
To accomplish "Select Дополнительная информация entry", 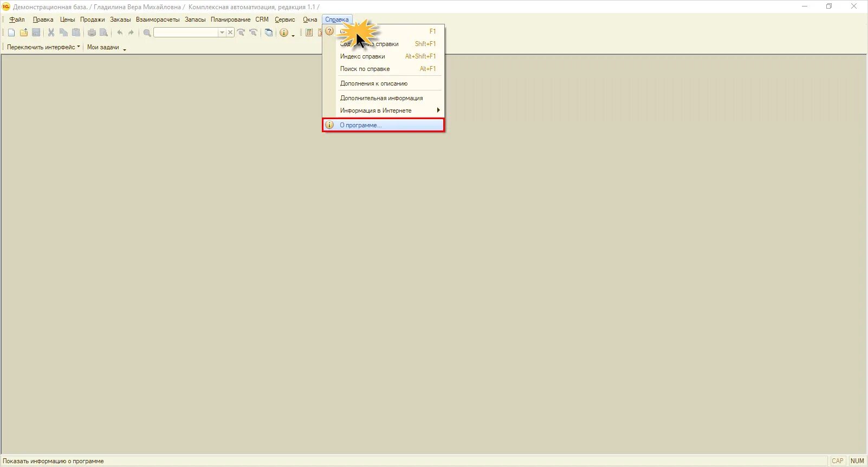I will (x=384, y=98).
